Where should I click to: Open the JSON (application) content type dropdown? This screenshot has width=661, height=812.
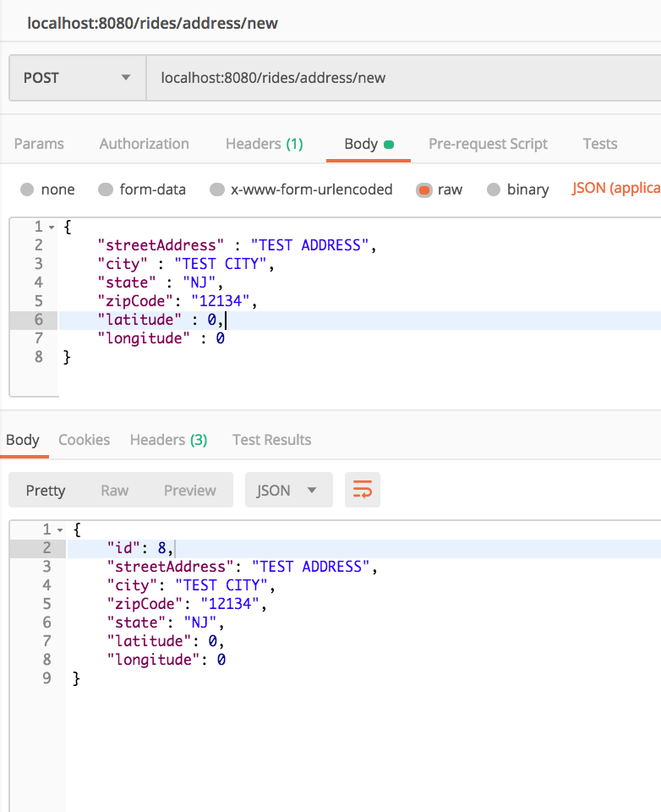616,188
